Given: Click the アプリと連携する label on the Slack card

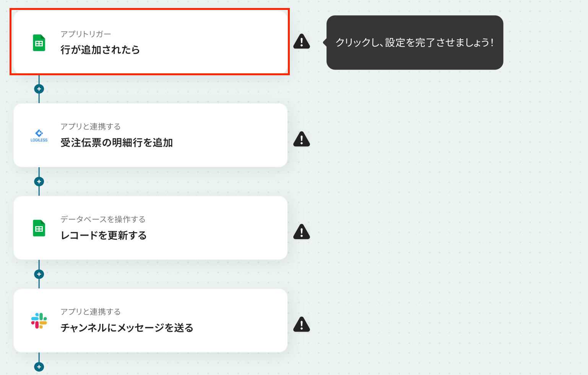Looking at the screenshot, I should coord(91,312).
